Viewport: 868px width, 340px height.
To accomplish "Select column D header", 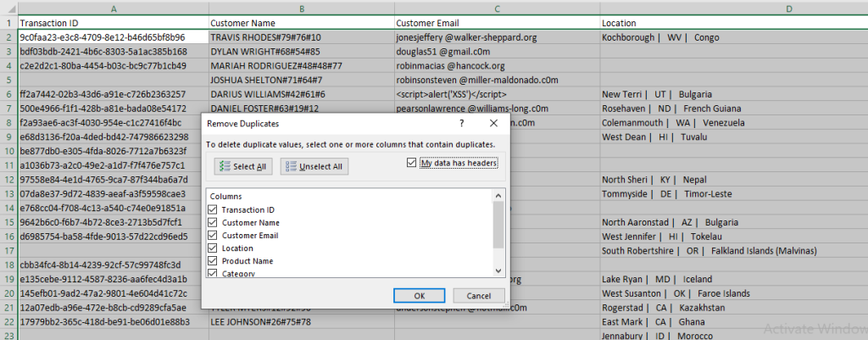I will 733,8.
